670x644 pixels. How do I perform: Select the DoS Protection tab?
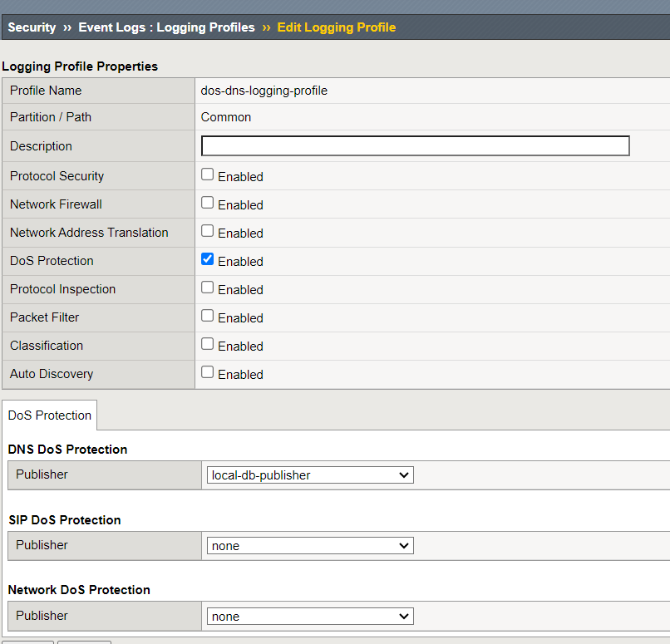click(x=50, y=415)
